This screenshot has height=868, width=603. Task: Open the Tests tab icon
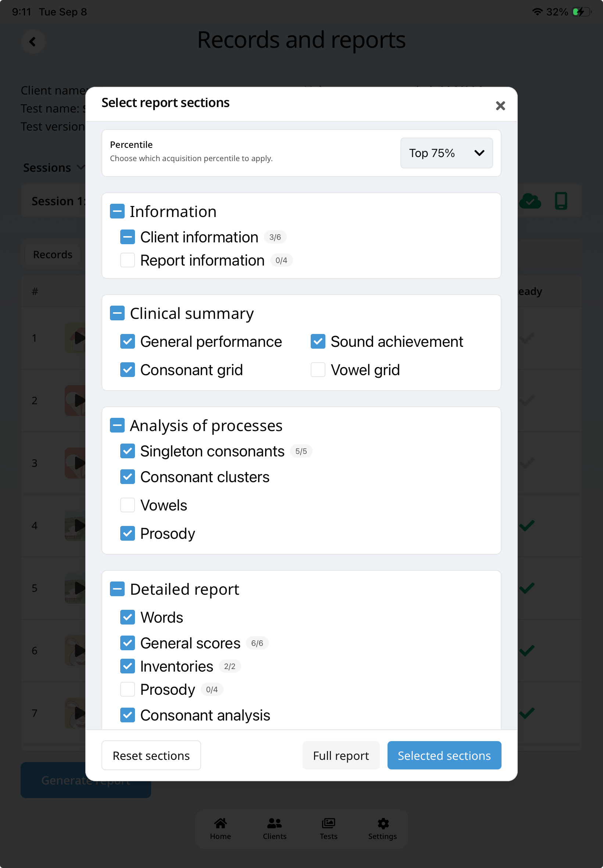pyautogui.click(x=329, y=823)
